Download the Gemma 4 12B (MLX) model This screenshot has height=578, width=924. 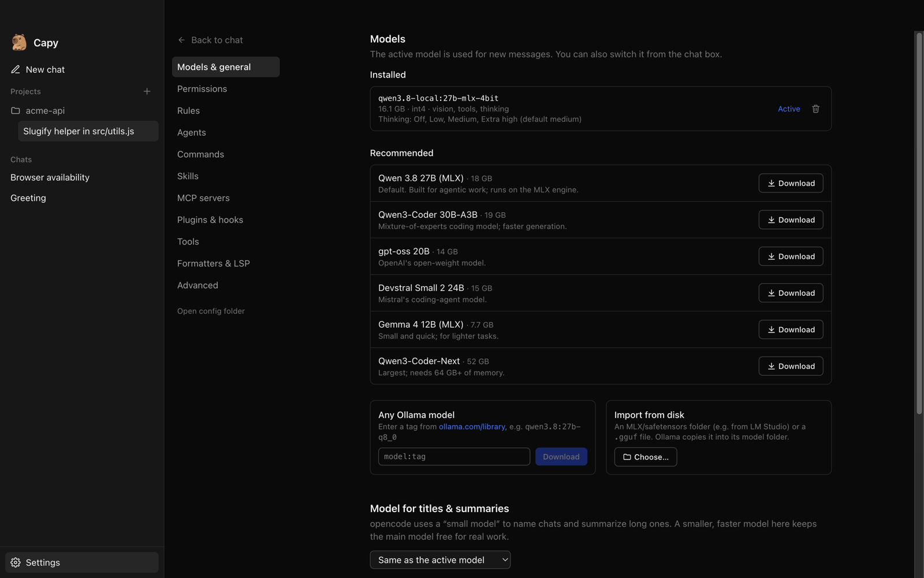pos(791,329)
